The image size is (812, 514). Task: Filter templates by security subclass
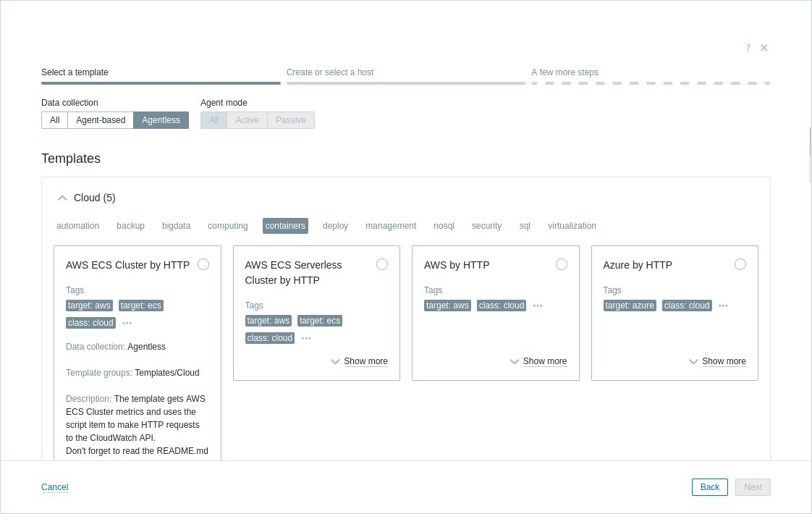point(487,226)
